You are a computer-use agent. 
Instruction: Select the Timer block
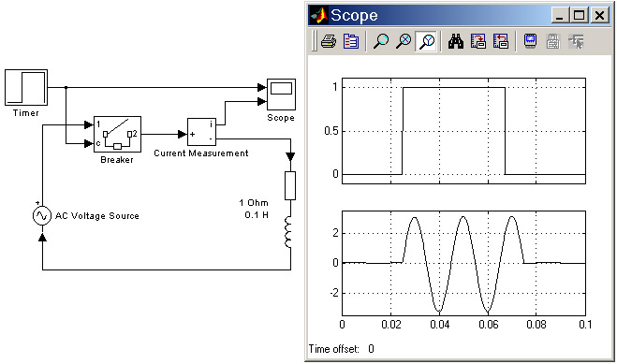click(x=26, y=88)
